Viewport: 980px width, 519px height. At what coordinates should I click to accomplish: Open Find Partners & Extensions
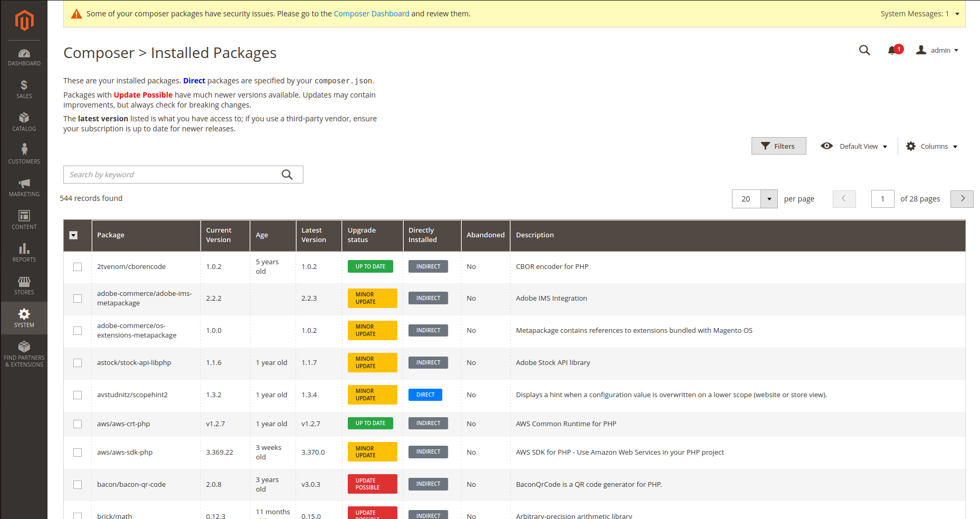pyautogui.click(x=24, y=354)
